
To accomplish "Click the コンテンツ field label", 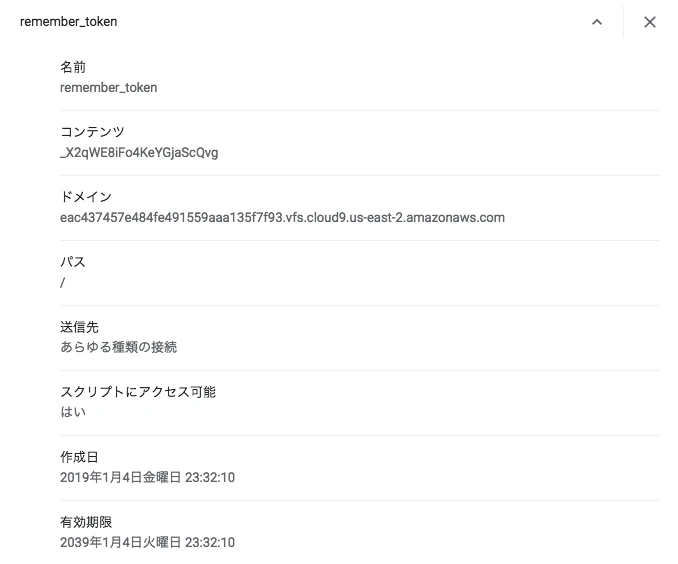I will click(92, 131).
